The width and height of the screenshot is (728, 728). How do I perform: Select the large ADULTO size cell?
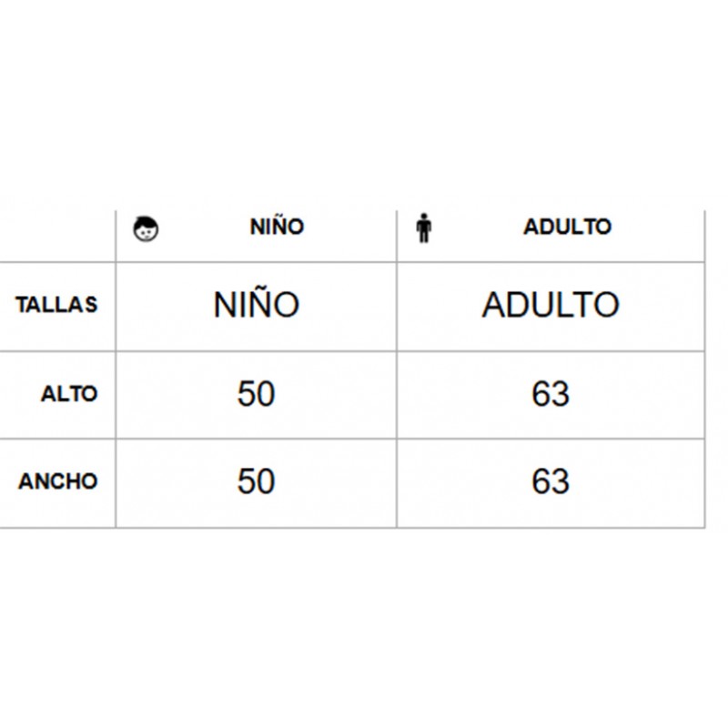(551, 305)
